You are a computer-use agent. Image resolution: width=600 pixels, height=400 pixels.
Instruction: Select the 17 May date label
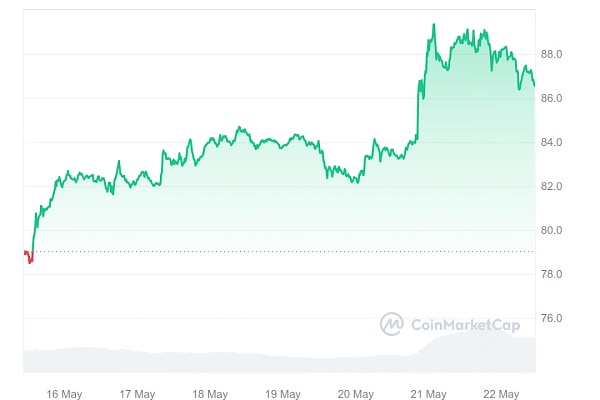(137, 393)
